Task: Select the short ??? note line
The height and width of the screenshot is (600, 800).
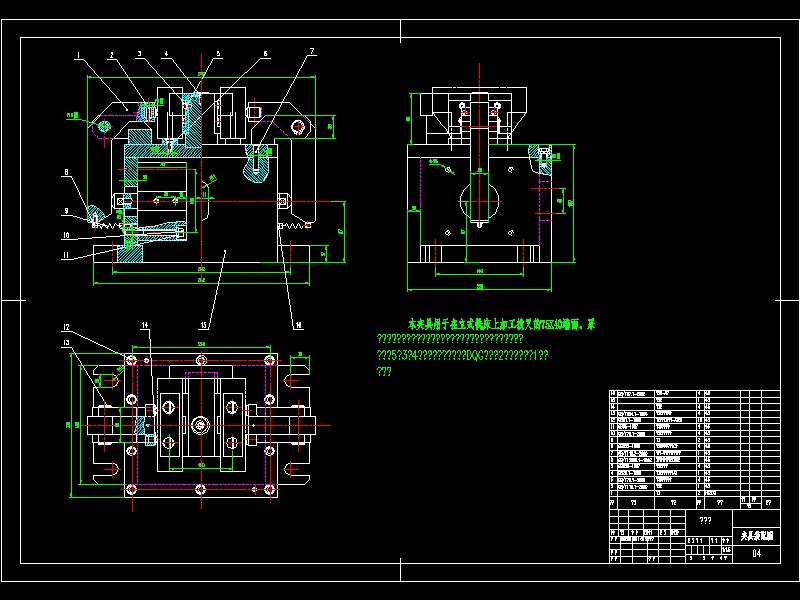Action: coord(384,372)
